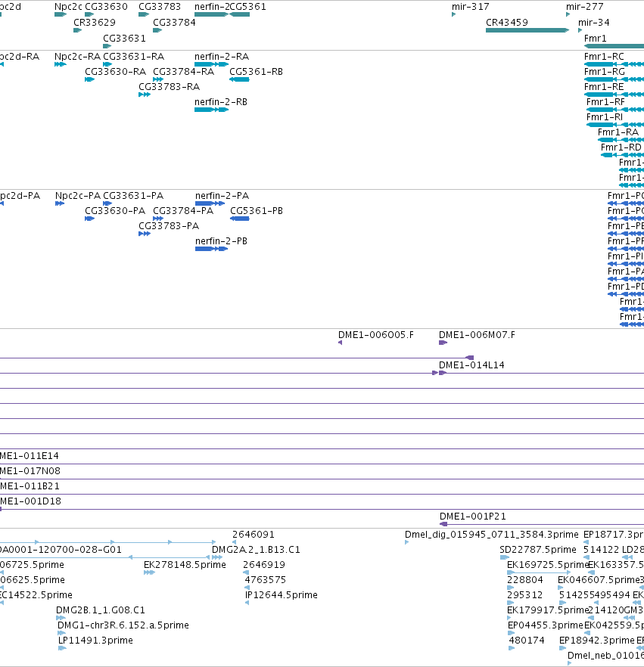Select the CG33630-RA transcript
This screenshot has height=667, width=644.
tap(89, 79)
